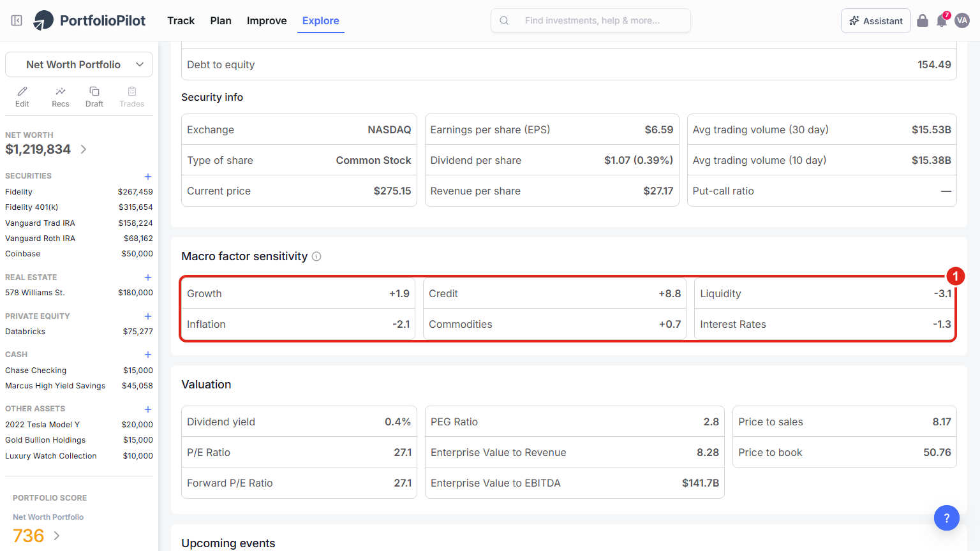Open the Coinbase account row
Screen dimensions: 980x551
(x=79, y=254)
